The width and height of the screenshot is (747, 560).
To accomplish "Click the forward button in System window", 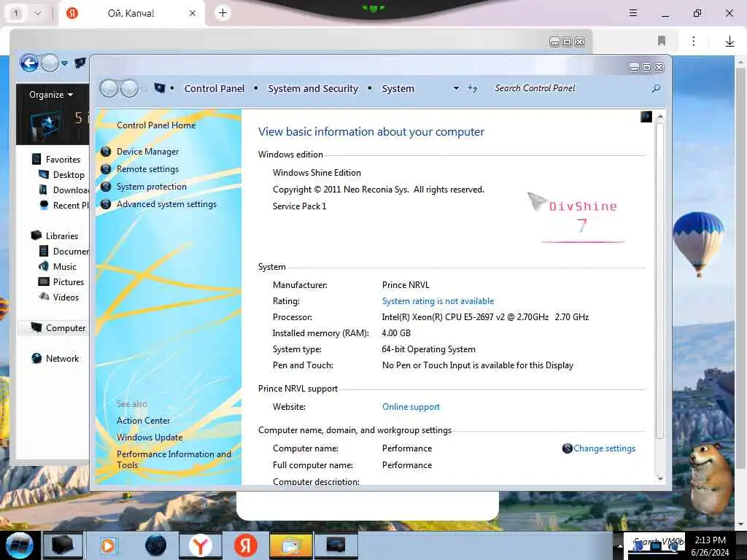I will click(x=129, y=88).
